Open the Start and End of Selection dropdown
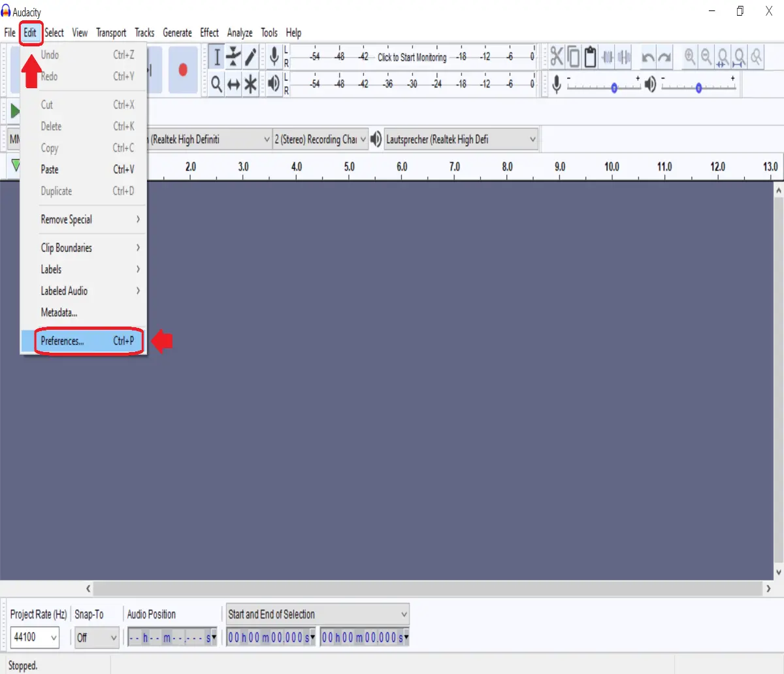Image resolution: width=784 pixels, height=674 pixels. 318,614
